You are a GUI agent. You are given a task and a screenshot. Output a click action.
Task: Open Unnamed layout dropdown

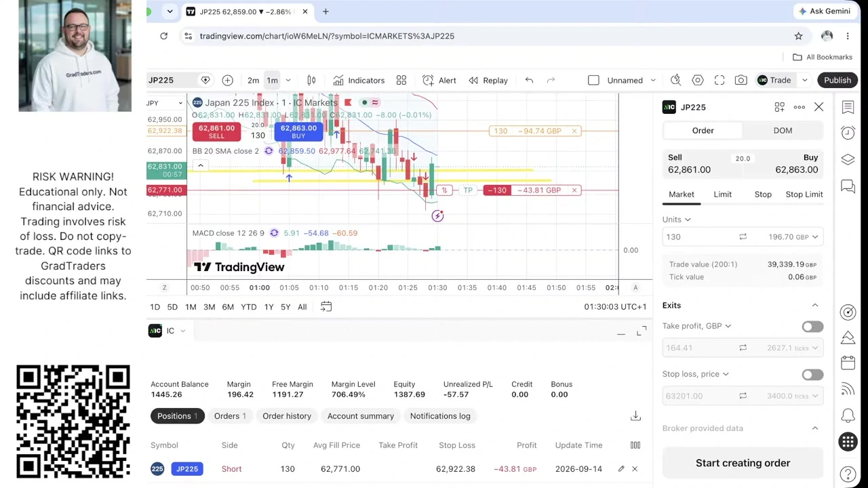(631, 80)
